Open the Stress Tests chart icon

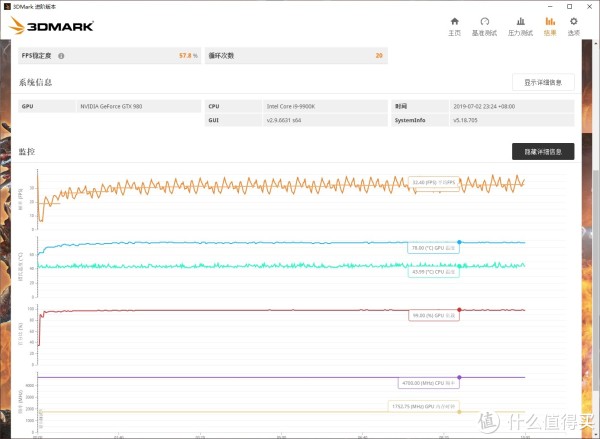click(520, 21)
